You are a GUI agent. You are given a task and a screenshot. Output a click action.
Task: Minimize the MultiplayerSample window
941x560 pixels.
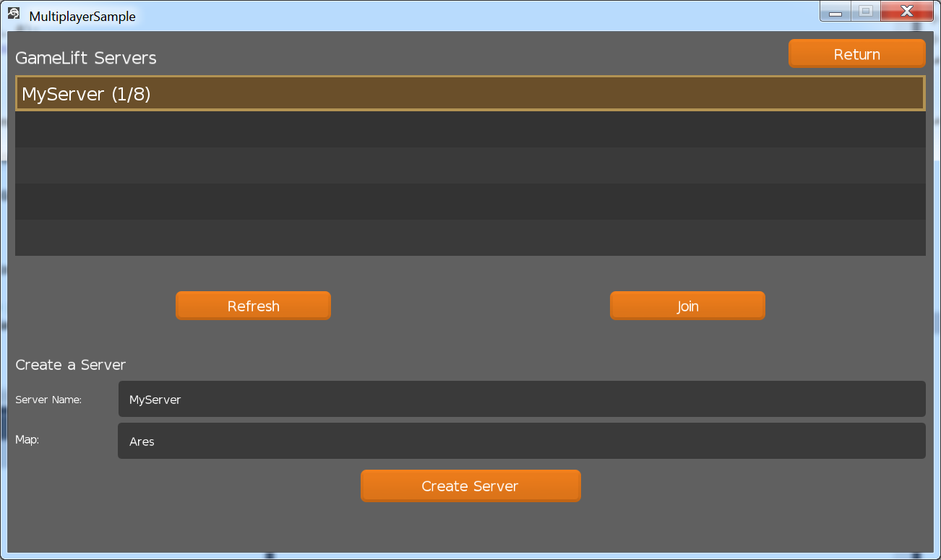pyautogui.click(x=835, y=12)
